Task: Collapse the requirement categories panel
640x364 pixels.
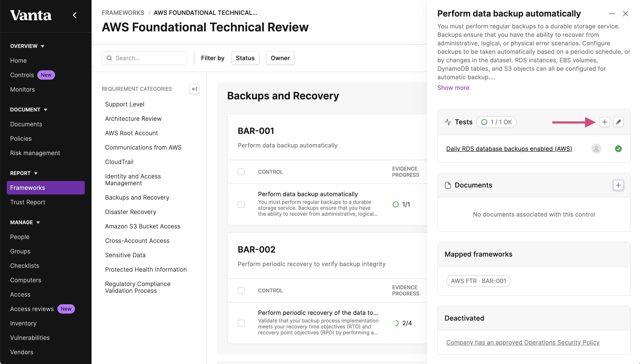Action: click(194, 89)
